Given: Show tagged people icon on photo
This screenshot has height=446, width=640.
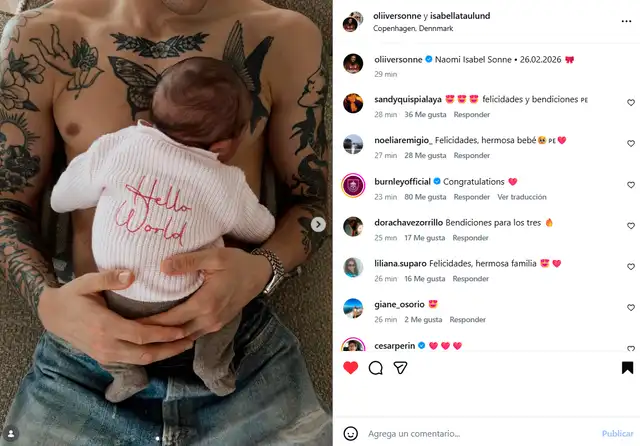Looking at the screenshot, I should pyautogui.click(x=11, y=433).
